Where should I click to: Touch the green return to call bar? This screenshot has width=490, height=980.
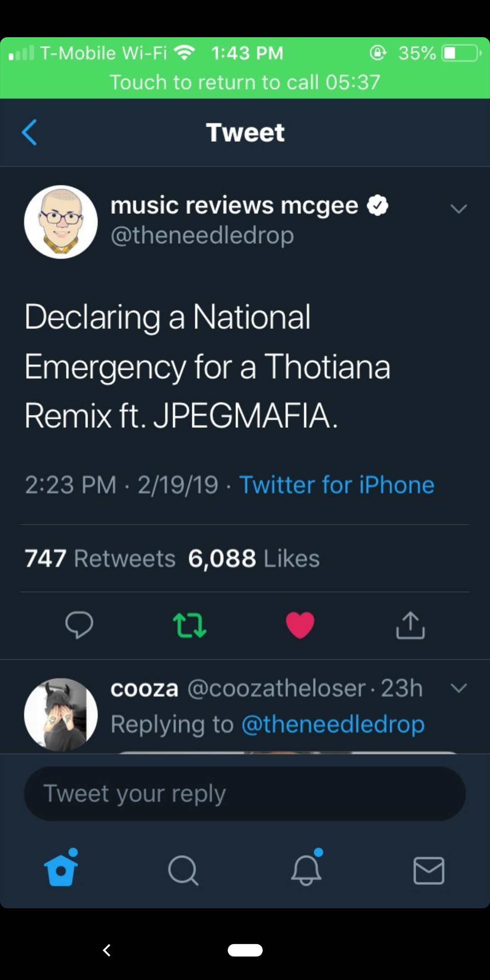coord(245,82)
